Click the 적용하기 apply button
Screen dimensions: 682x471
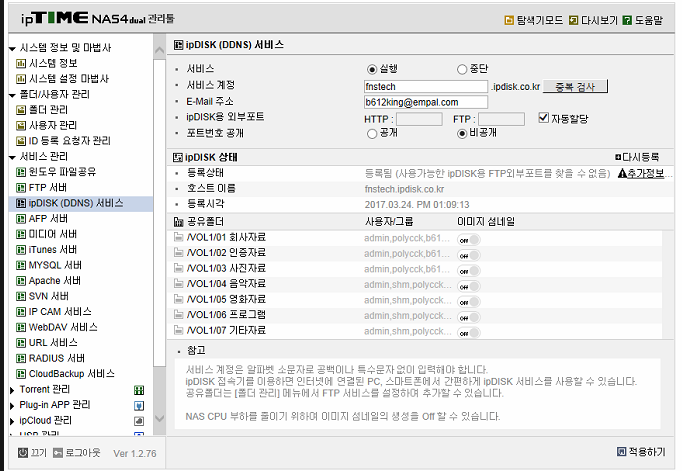coord(642,452)
